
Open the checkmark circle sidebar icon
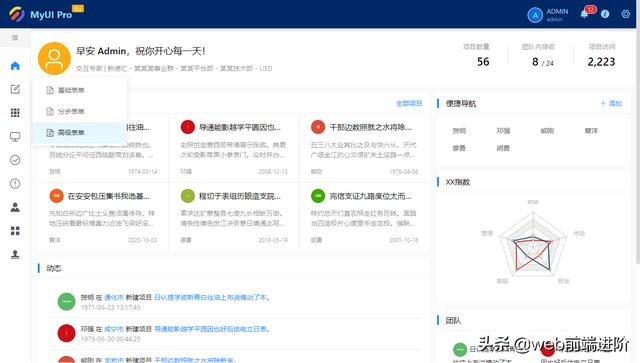click(x=15, y=160)
